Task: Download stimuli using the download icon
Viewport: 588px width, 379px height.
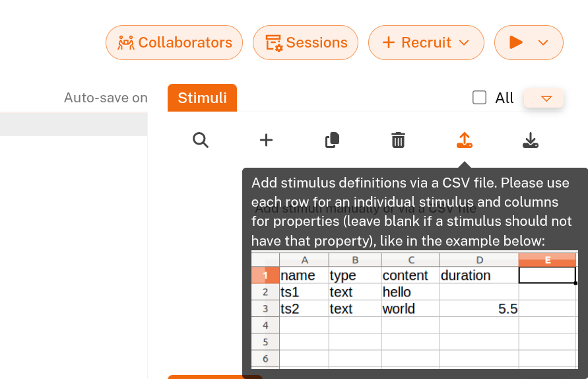Action: [530, 140]
